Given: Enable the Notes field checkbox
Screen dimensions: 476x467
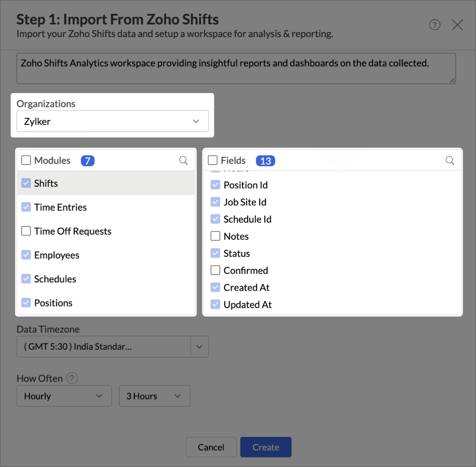Looking at the screenshot, I should [215, 236].
